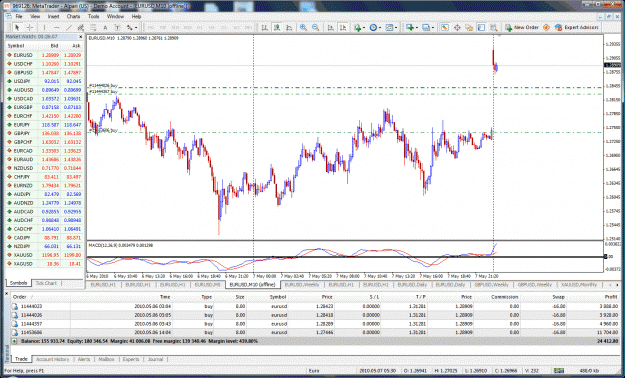The width and height of the screenshot is (625, 378).
Task: Open the periodicity clock dropdown
Action: coord(375,28)
